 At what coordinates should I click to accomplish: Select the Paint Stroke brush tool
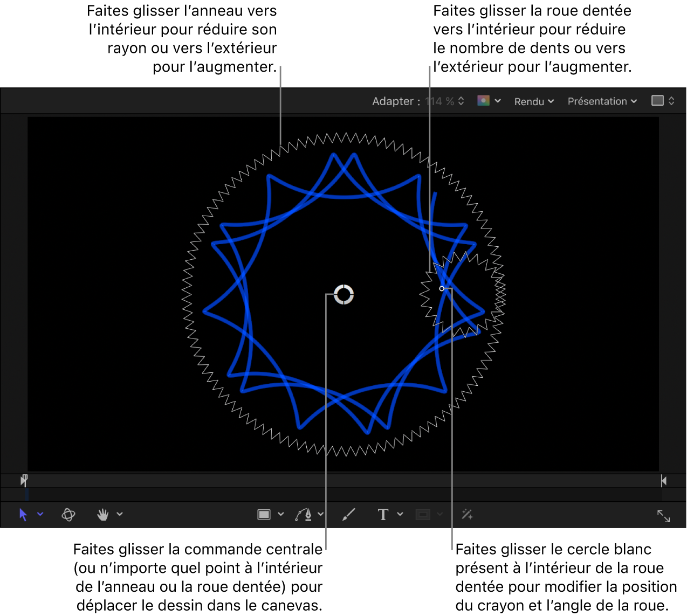[x=349, y=515]
